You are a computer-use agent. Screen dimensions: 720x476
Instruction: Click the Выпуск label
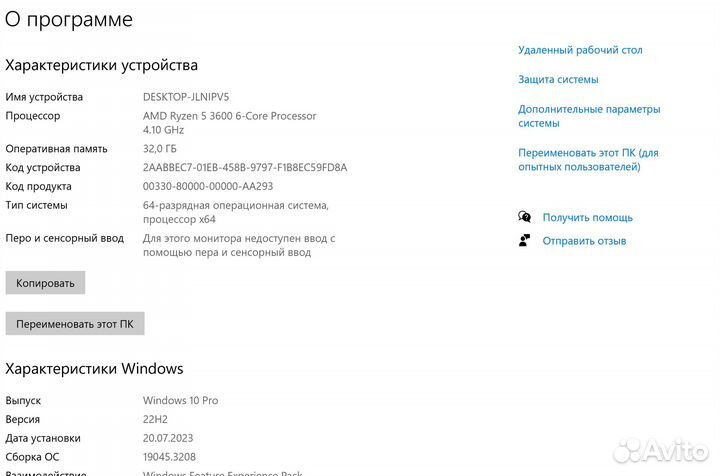[x=23, y=400]
